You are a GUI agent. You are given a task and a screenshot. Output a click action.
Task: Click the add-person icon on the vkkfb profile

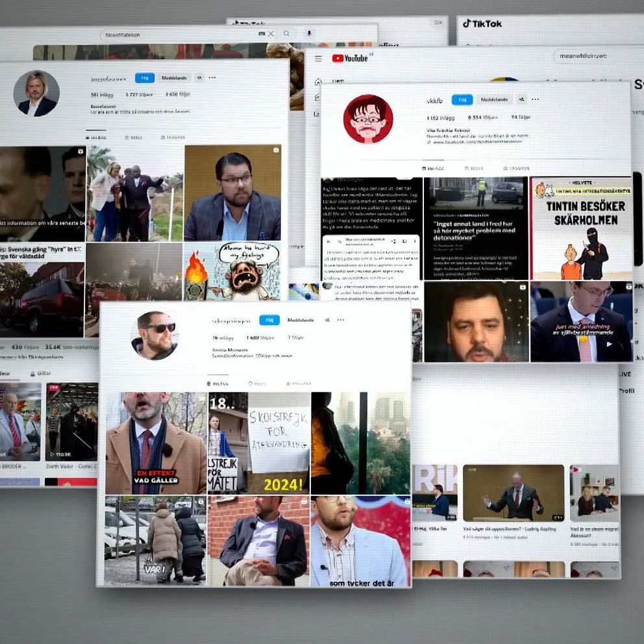click(x=521, y=100)
